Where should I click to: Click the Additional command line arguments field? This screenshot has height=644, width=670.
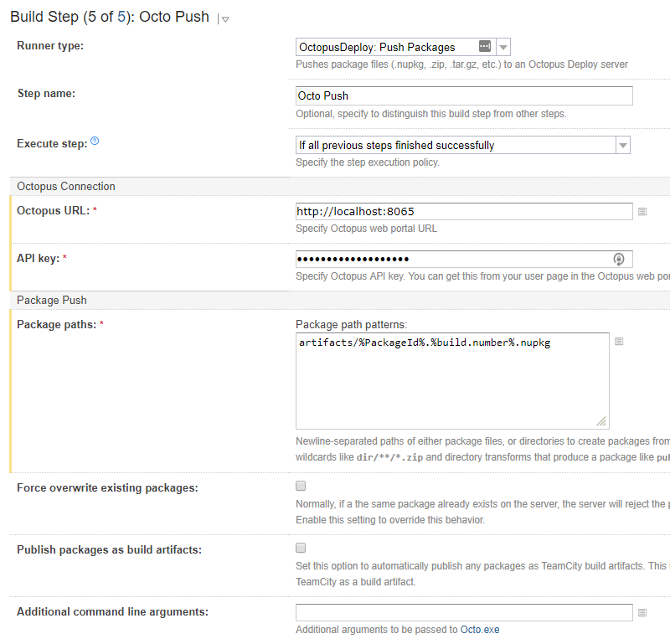pyautogui.click(x=464, y=612)
